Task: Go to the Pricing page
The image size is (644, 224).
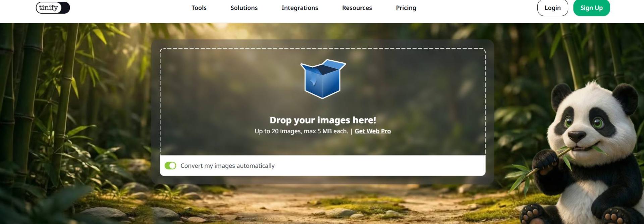Action: click(x=406, y=8)
